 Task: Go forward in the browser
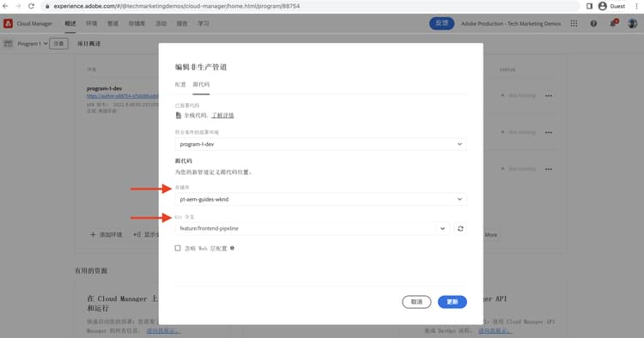(x=18, y=6)
